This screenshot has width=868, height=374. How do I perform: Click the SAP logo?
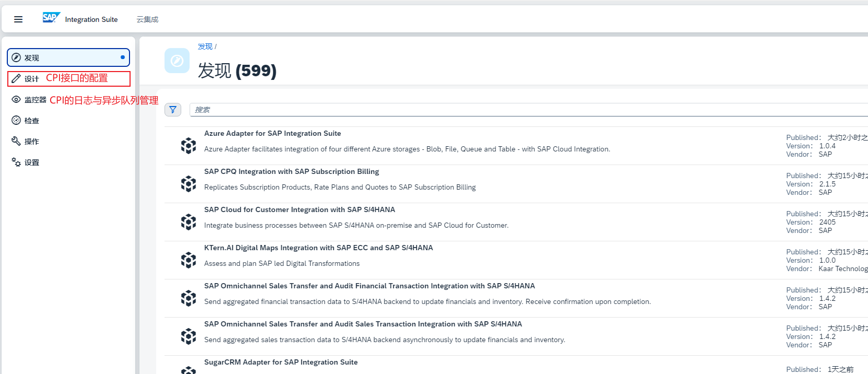[52, 18]
